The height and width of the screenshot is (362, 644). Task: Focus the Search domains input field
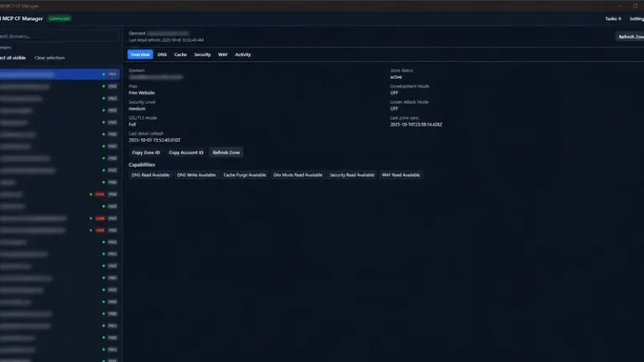(60, 36)
